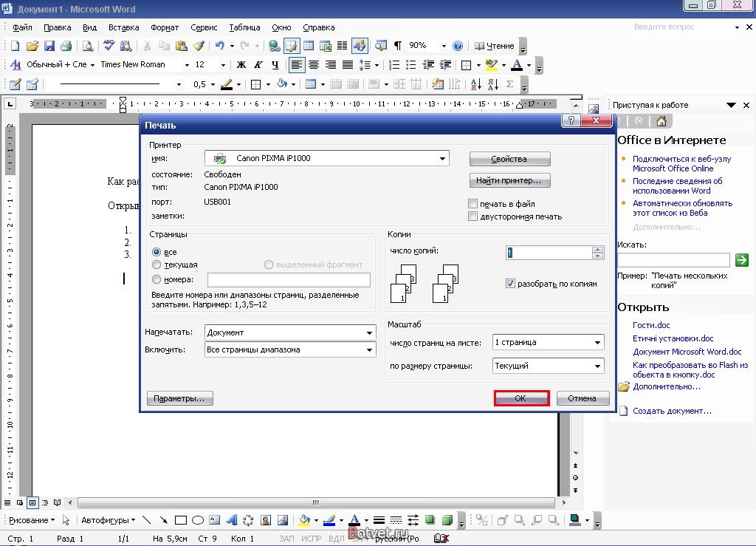Increase number of copies with up arrow
The width and height of the screenshot is (756, 546).
[x=597, y=250]
